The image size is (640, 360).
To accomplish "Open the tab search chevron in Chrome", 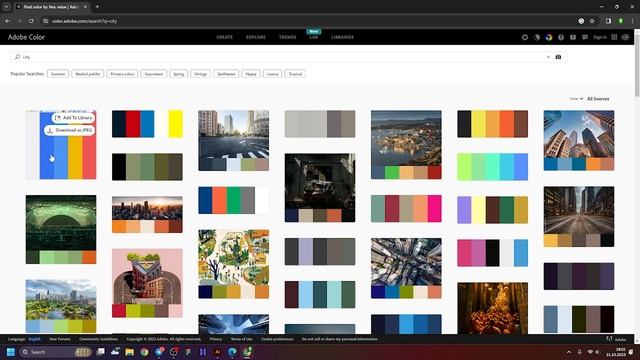I will click(7, 7).
